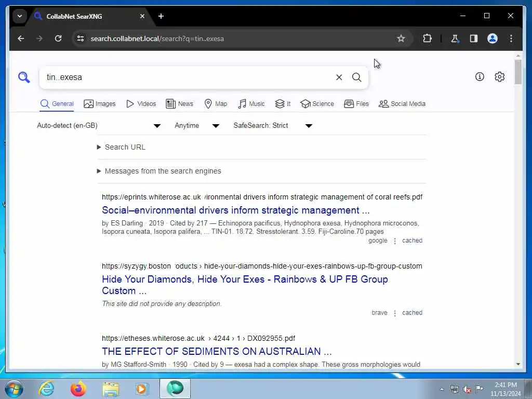Open the SafeSearch: Strict dropdown
Screen dimensions: 532x399
(x=273, y=126)
